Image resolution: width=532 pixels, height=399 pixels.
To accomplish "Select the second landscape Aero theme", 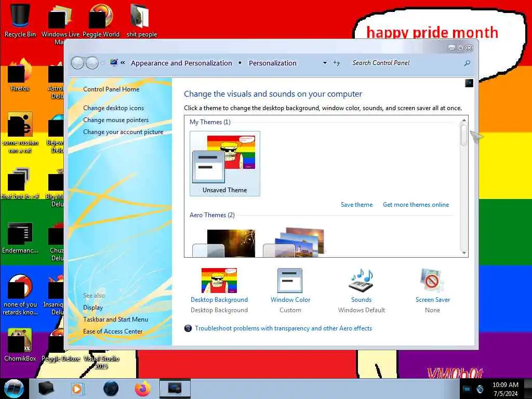I will (x=295, y=243).
